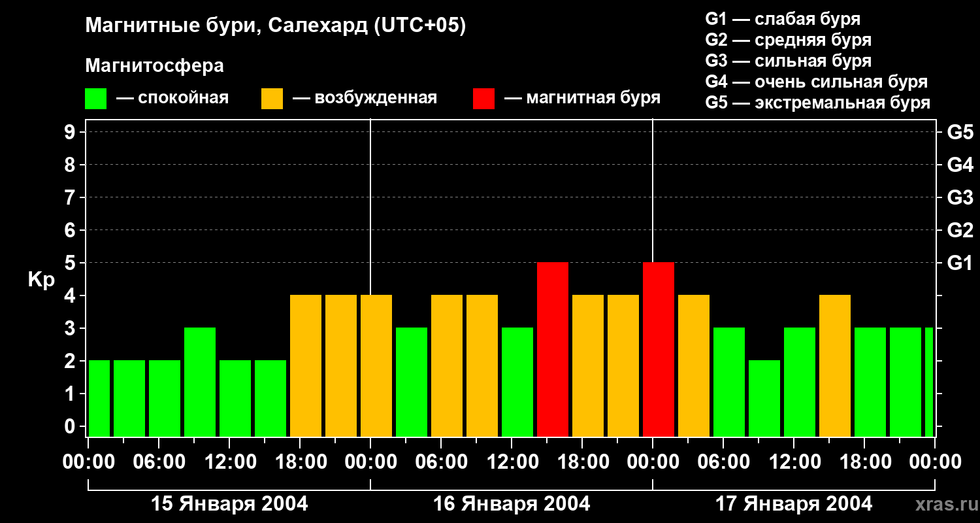980x523 pixels.
Task: Click the 00:00 label between 16 and 17 Января
Action: (653, 462)
